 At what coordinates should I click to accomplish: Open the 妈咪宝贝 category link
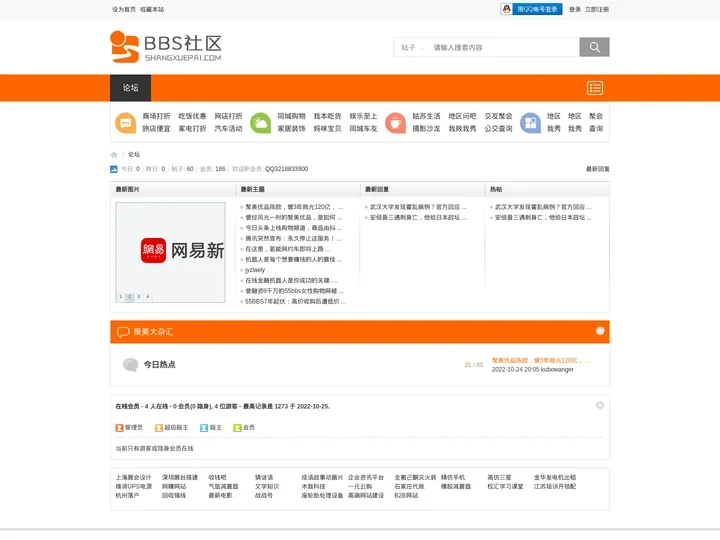click(327, 129)
